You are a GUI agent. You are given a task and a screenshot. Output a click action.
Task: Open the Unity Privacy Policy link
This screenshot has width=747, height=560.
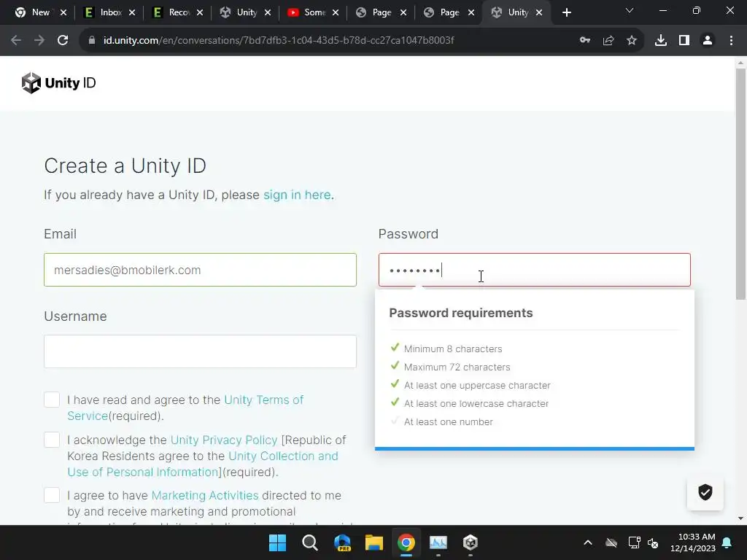[x=224, y=440]
